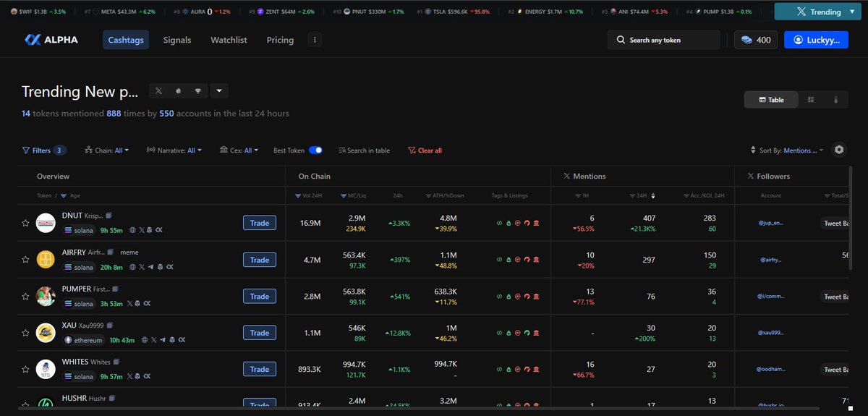Open the ALPHA logo home link
The height and width of the screenshot is (416, 868).
click(x=51, y=40)
